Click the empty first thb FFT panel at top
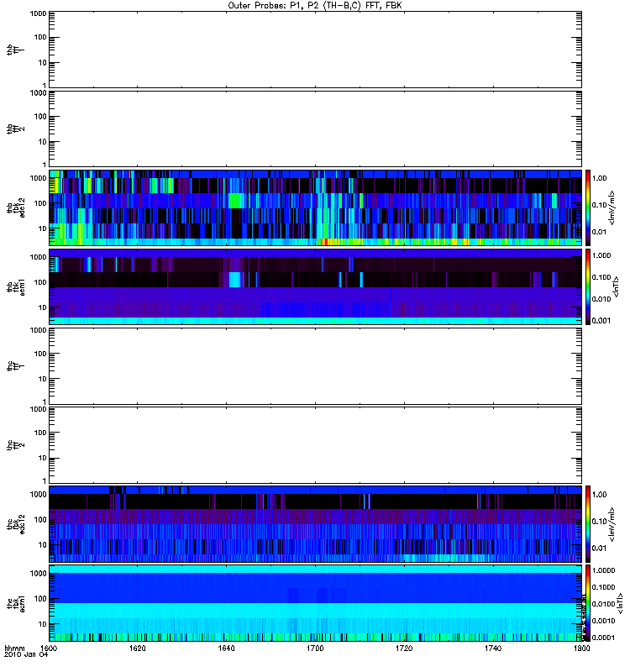The image size is (630, 672). tap(315, 50)
